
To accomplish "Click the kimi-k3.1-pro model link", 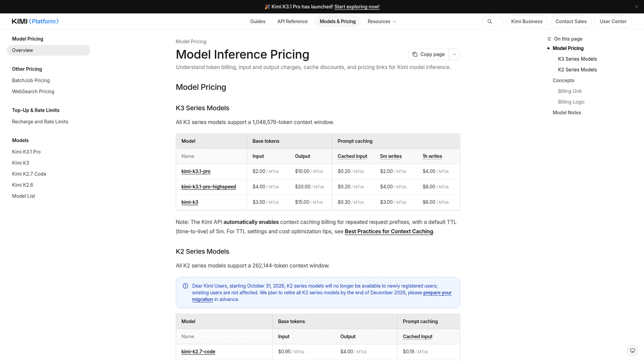I will point(196,171).
